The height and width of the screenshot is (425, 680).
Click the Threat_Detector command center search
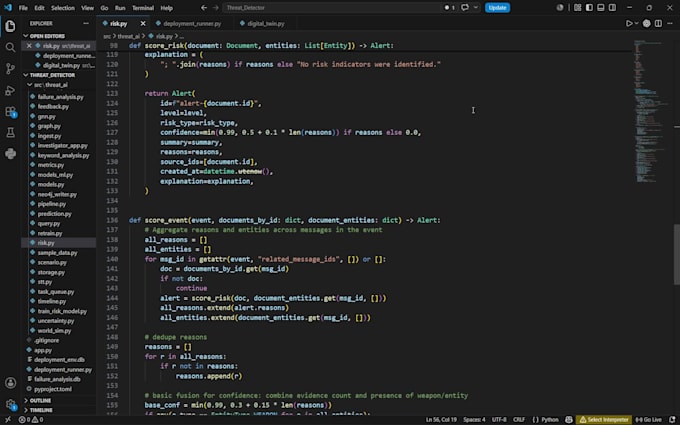click(332, 7)
